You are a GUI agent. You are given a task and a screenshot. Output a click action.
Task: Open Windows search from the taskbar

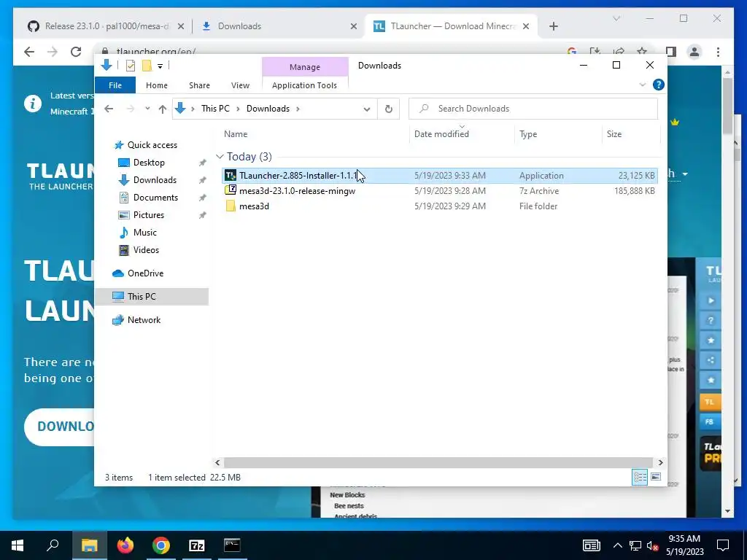tap(53, 545)
